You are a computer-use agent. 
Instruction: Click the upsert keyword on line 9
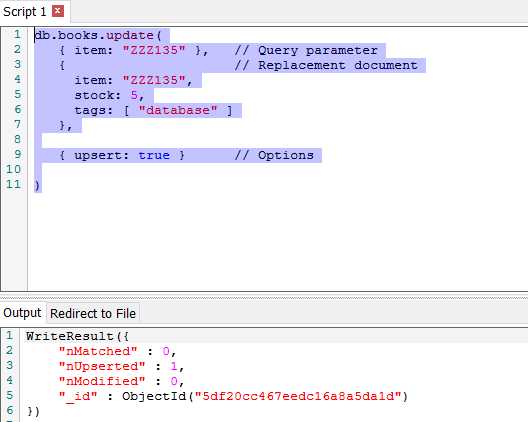pos(98,155)
